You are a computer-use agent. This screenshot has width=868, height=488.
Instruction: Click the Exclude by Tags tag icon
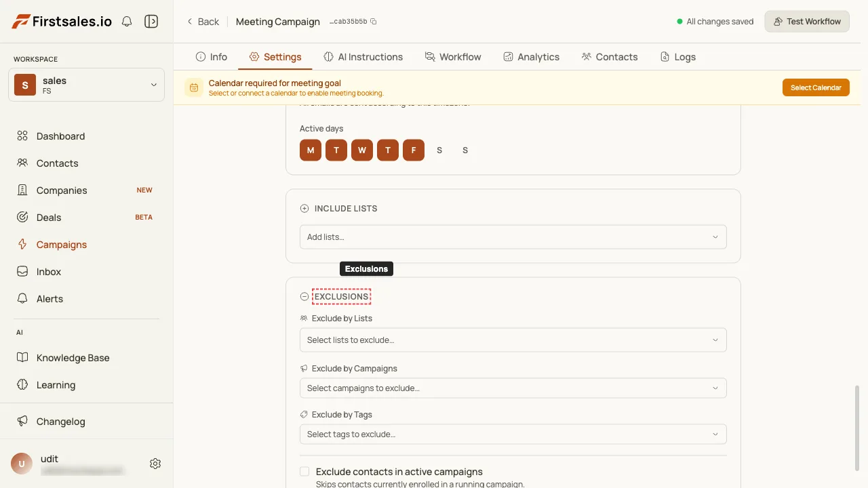click(x=304, y=415)
